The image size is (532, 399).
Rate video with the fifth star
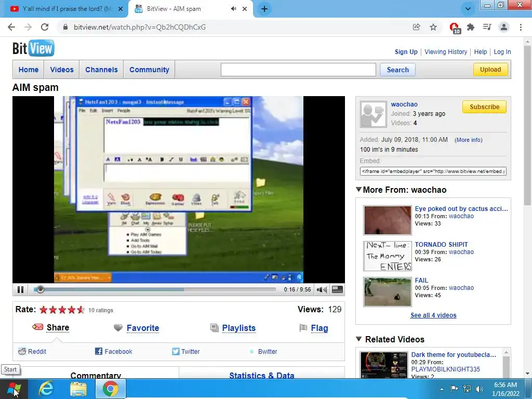tap(81, 310)
